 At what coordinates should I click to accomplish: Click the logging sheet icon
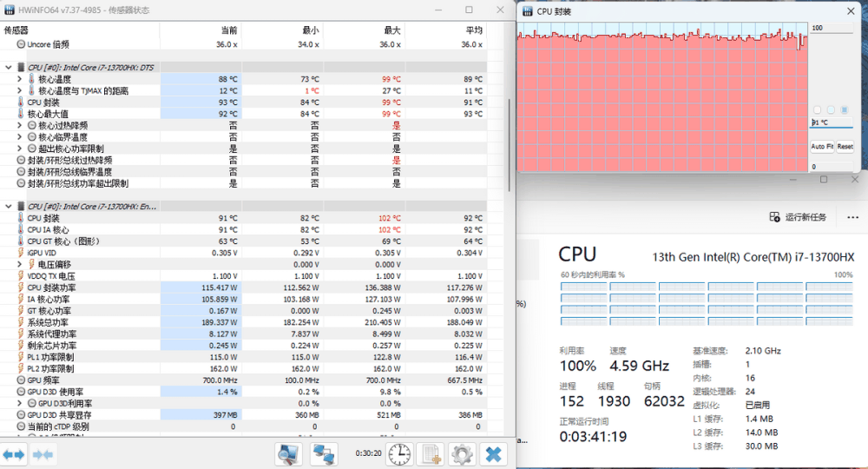click(430, 454)
